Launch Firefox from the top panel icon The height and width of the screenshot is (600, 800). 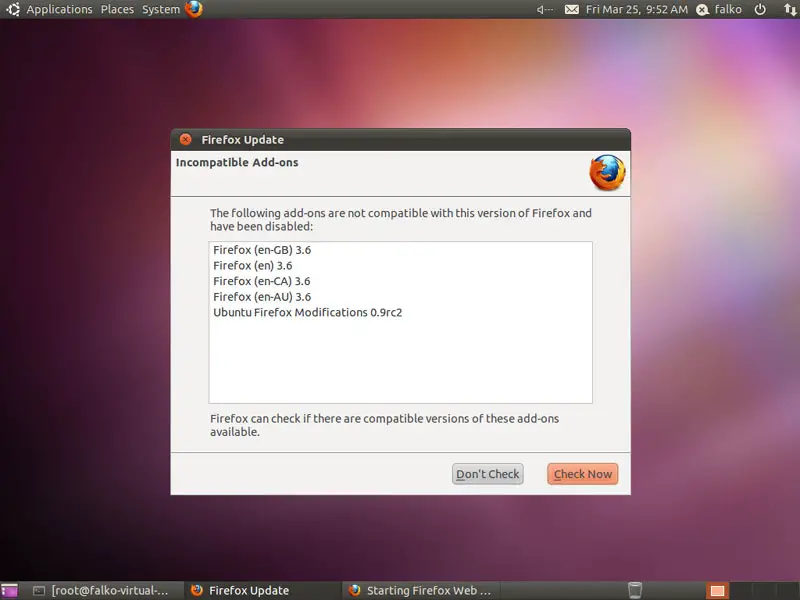tap(194, 9)
